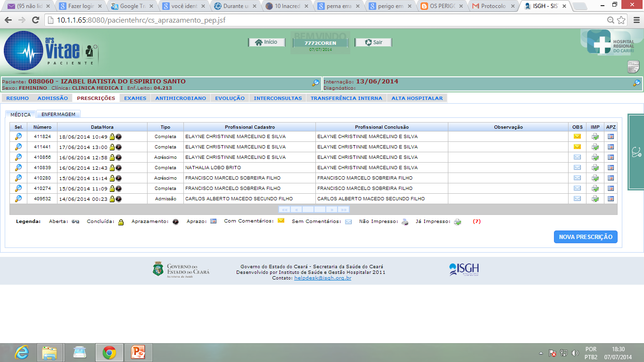Go to previous page of table paginator
Screen dimensions: 644x362
coord(297,209)
